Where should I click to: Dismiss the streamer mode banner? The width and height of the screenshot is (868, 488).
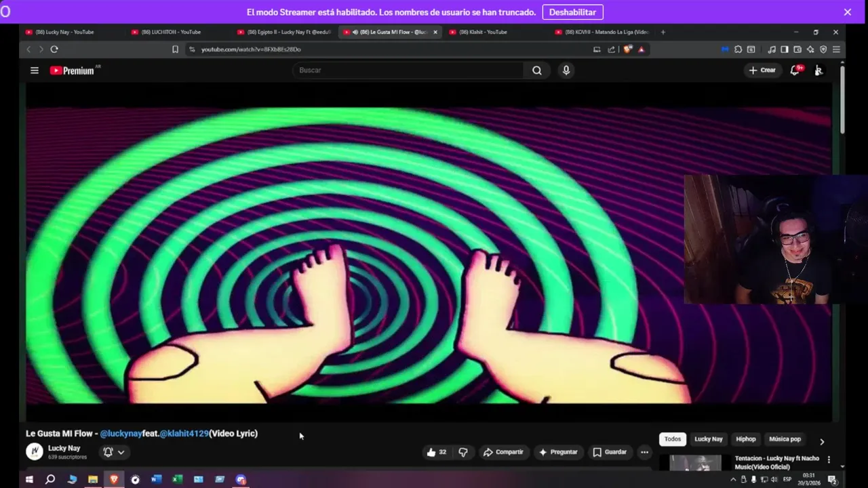coord(847,12)
